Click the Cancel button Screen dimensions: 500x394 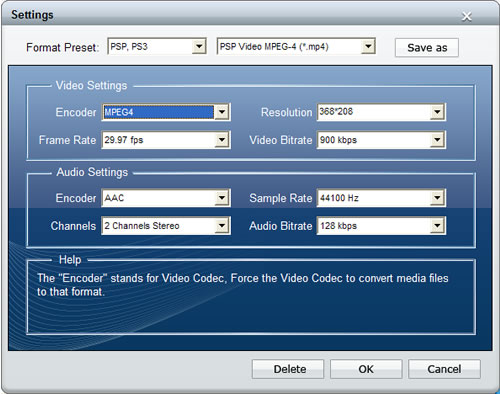[x=444, y=369]
